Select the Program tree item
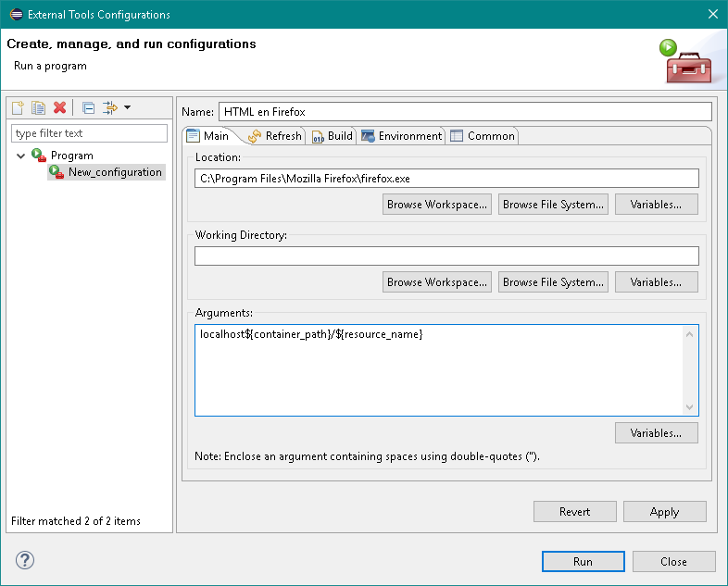 72,156
